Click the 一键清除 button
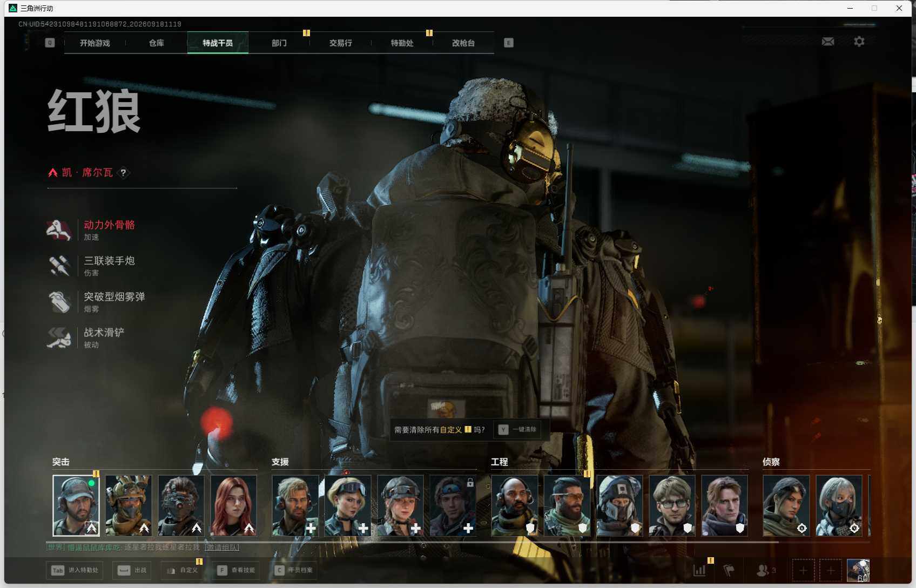 point(517,429)
